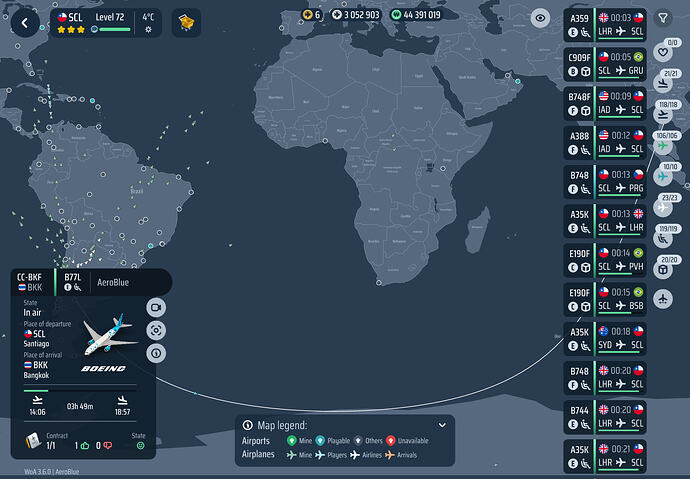Image resolution: width=690 pixels, height=479 pixels.
Task: Click the airplane icon below cargo filter
Action: click(663, 299)
